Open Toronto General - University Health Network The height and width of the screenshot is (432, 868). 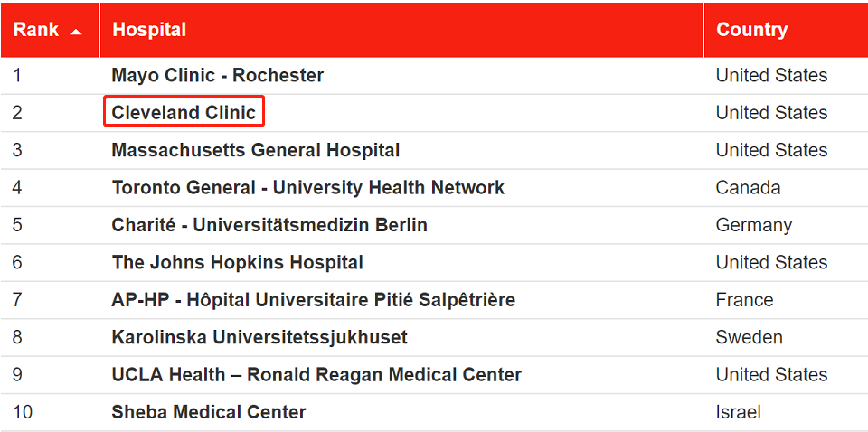pyautogui.click(x=307, y=187)
